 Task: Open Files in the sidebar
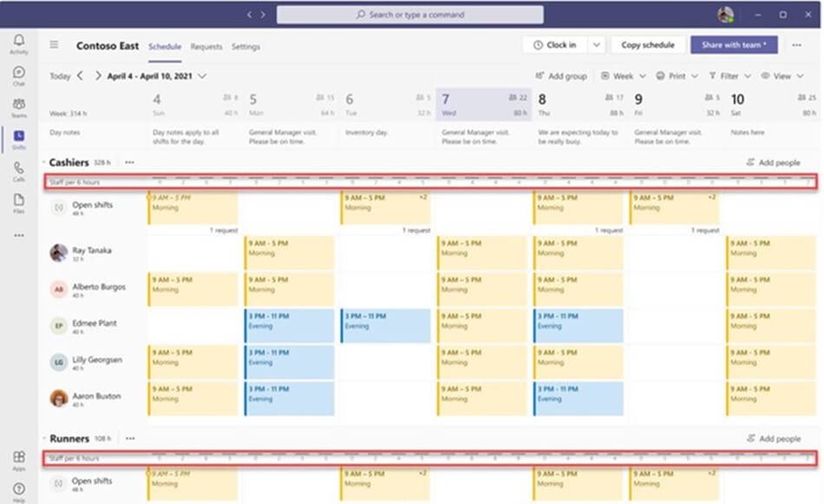pos(18,203)
